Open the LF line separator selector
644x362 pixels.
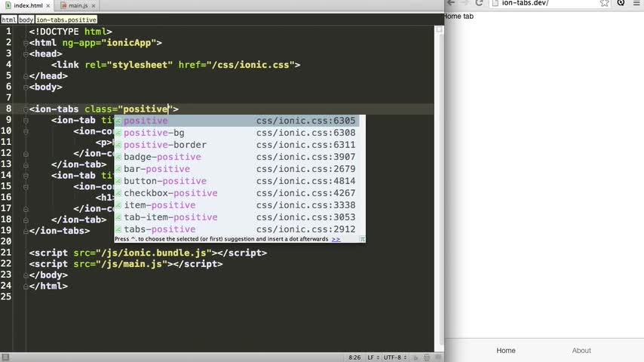[x=373, y=357]
